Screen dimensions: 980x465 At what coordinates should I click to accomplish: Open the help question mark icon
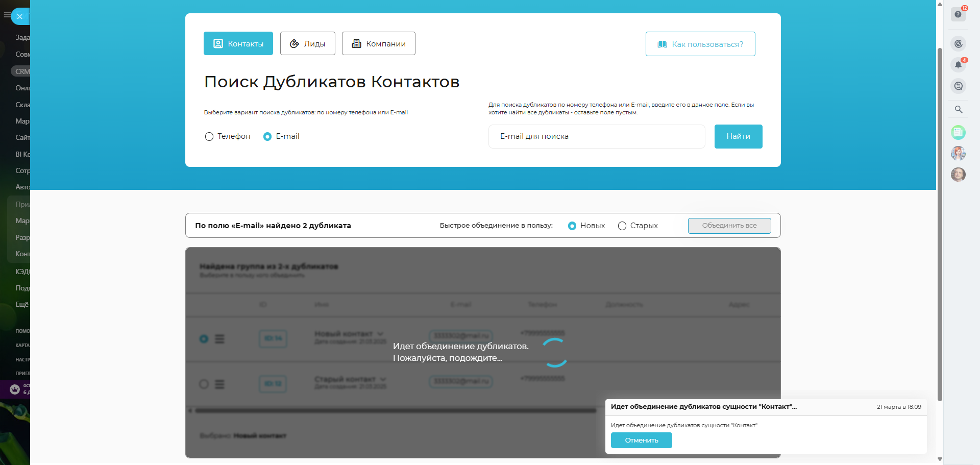958,14
